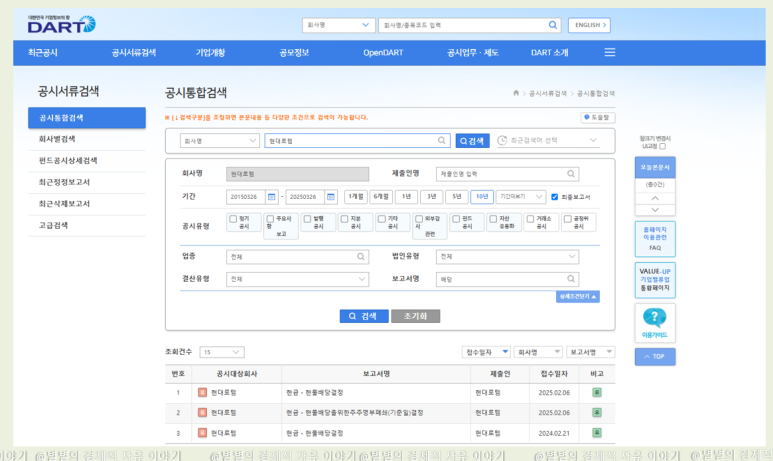Jump to top with the TOP button
Image resolution: width=773 pixels, height=461 pixels.
click(x=655, y=356)
